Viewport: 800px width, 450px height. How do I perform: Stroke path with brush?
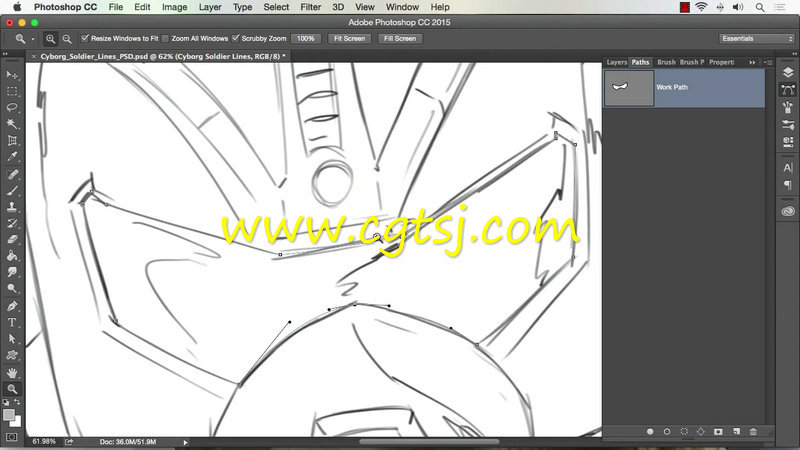667,432
